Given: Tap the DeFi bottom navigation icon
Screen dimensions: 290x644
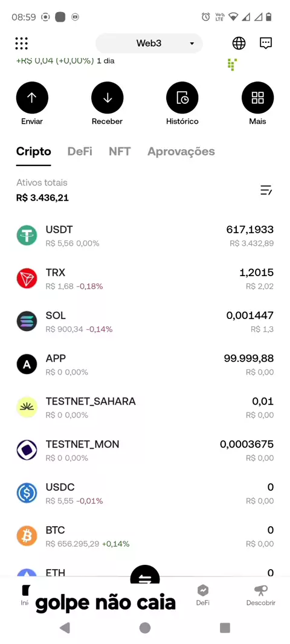Looking at the screenshot, I should click(x=203, y=595).
